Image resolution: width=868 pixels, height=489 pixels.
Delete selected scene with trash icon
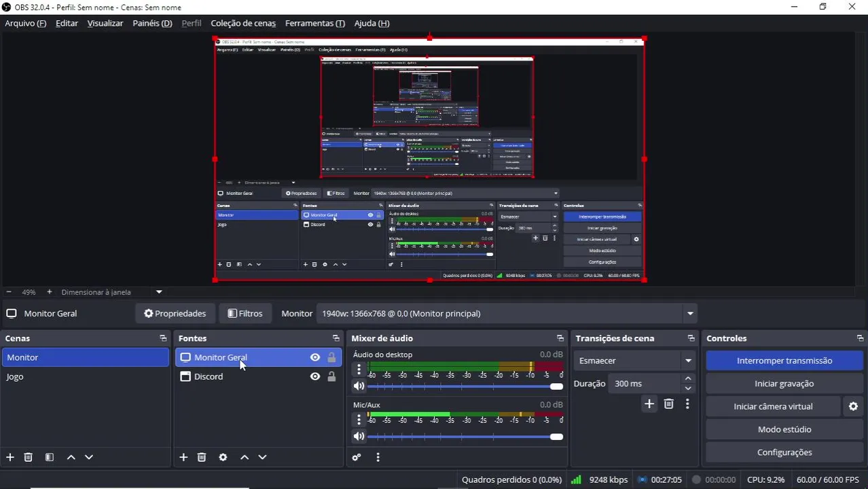coord(28,457)
